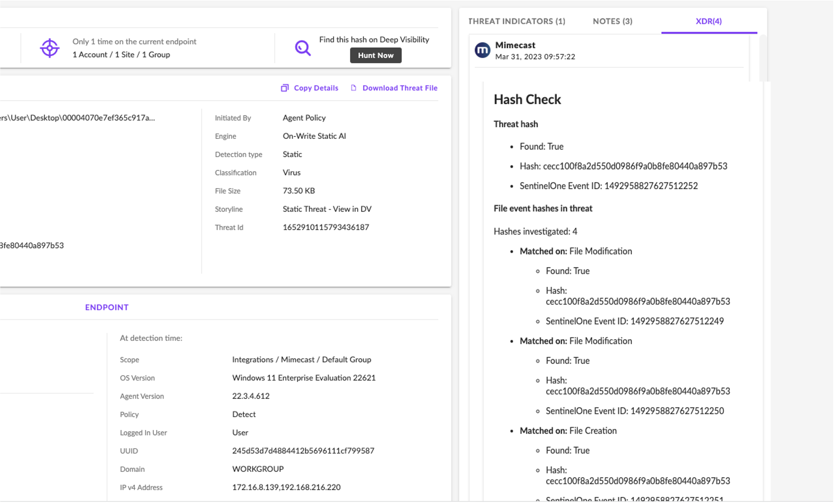Switch to the Threat Indicators tab
The width and height of the screenshot is (834, 504).
(516, 21)
